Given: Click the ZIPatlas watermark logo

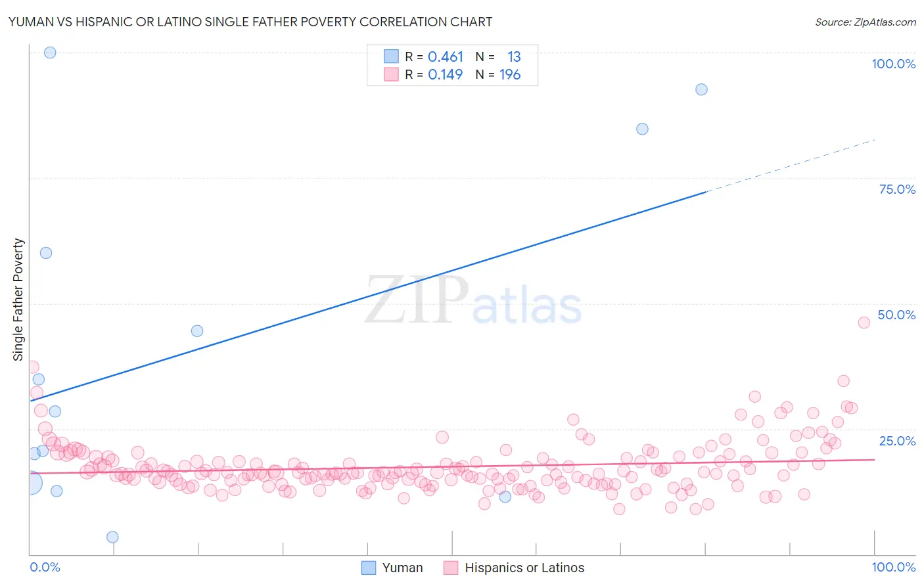Looking at the screenshot, I should coord(473,302).
